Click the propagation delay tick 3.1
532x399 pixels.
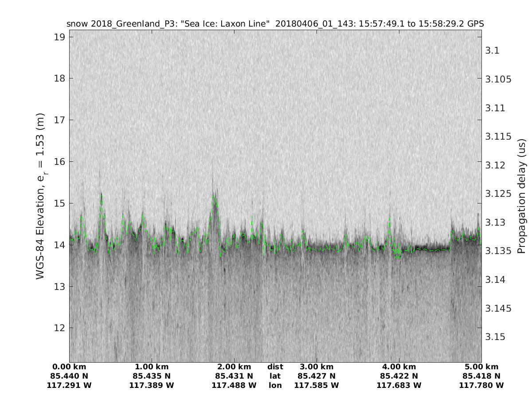tap(493, 51)
